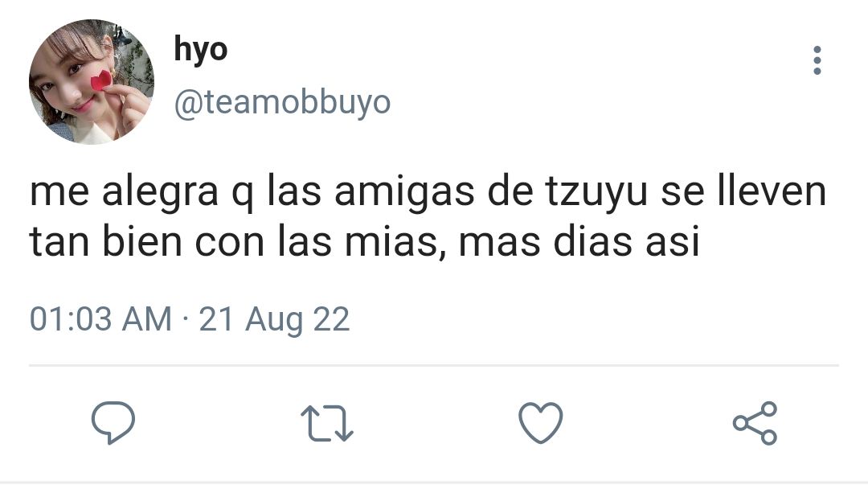Open the reply speech bubble icon
This screenshot has height=497, width=868.
(113, 423)
